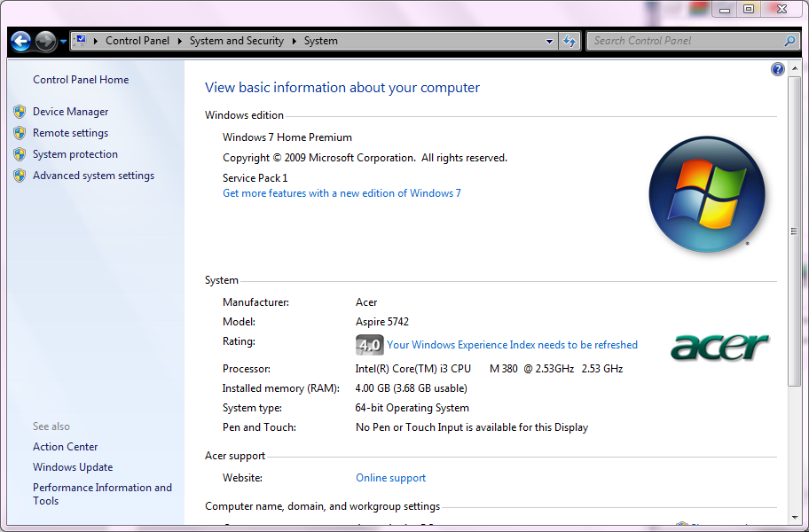The height and width of the screenshot is (532, 809).
Task: Click the Intel(R) Core(TM) i3 CPU processor value
Action: point(489,369)
